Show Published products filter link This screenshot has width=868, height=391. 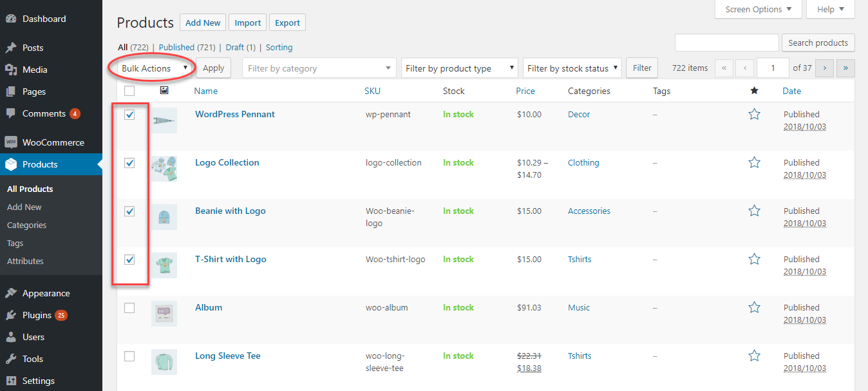[x=187, y=47]
